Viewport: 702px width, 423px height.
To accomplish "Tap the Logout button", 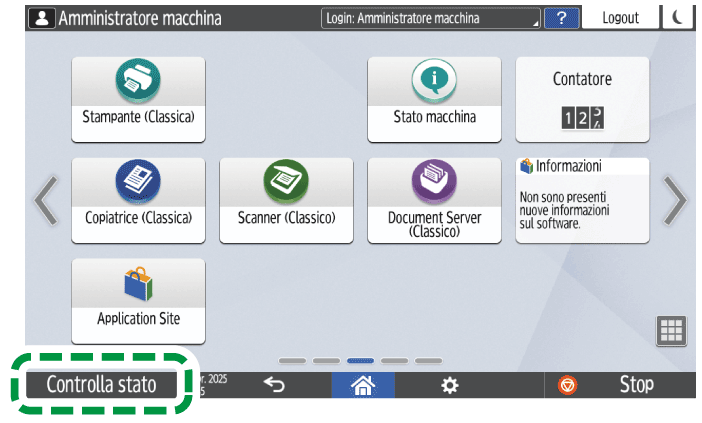I will point(620,18).
